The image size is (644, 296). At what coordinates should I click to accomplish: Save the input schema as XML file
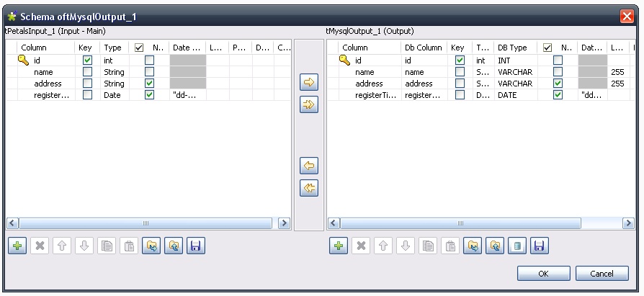[x=194, y=246]
